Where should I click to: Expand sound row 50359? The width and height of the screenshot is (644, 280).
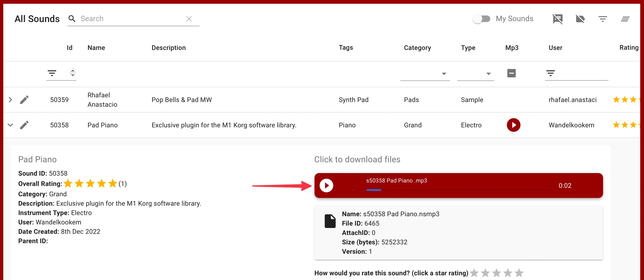(x=10, y=100)
